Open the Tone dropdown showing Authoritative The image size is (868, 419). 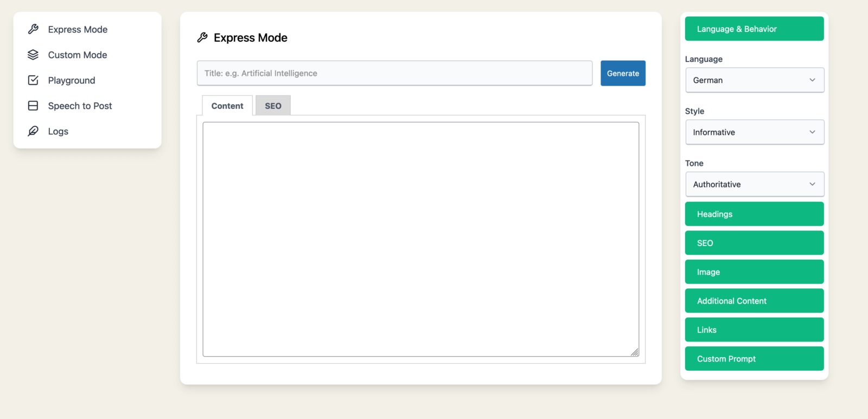754,184
